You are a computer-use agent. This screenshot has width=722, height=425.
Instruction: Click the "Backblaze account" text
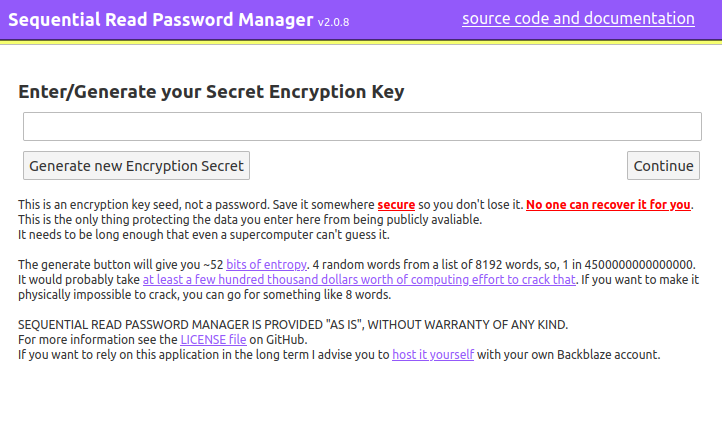click(x=608, y=355)
